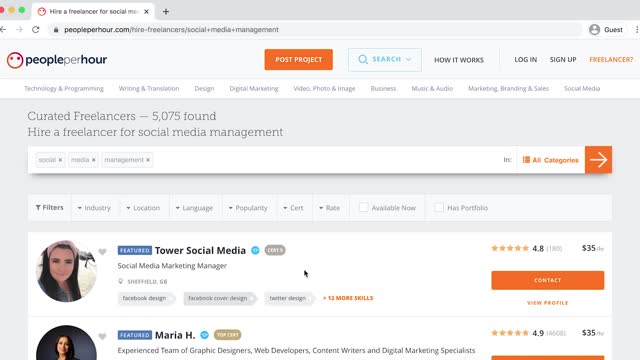Open the browser three-dot menu
640x360 pixels.
point(637,29)
